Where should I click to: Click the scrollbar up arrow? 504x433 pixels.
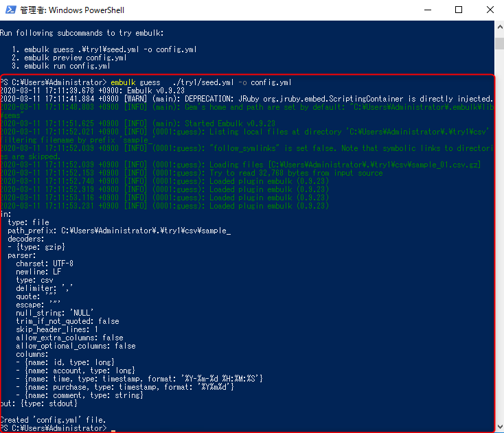tap(500, 27)
